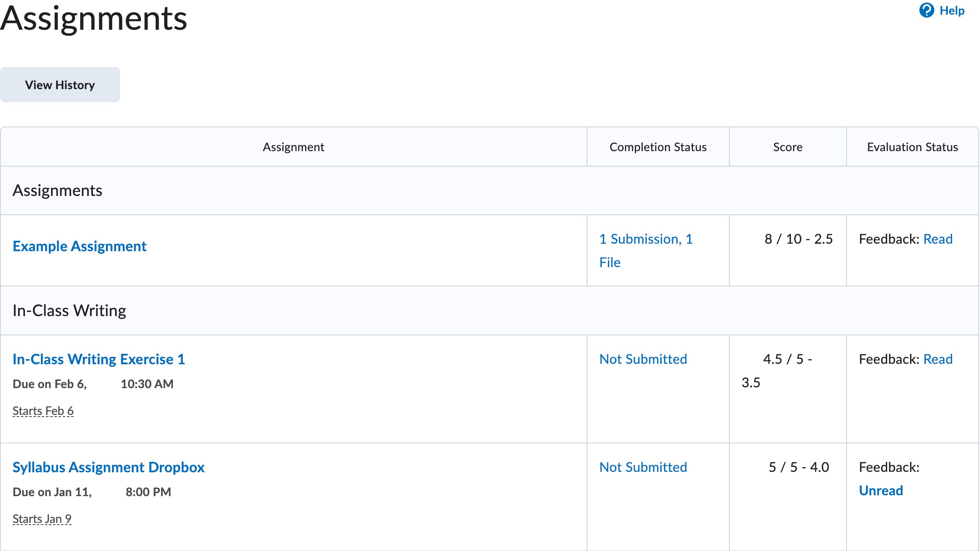Open In-Class Writing Exercise 1
The height and width of the screenshot is (551, 980).
click(99, 359)
